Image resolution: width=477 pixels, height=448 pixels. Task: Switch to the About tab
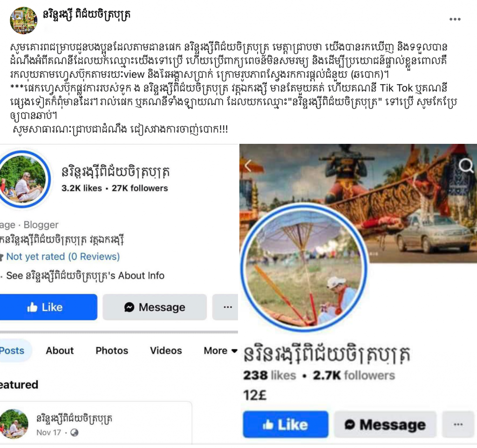pyautogui.click(x=60, y=351)
